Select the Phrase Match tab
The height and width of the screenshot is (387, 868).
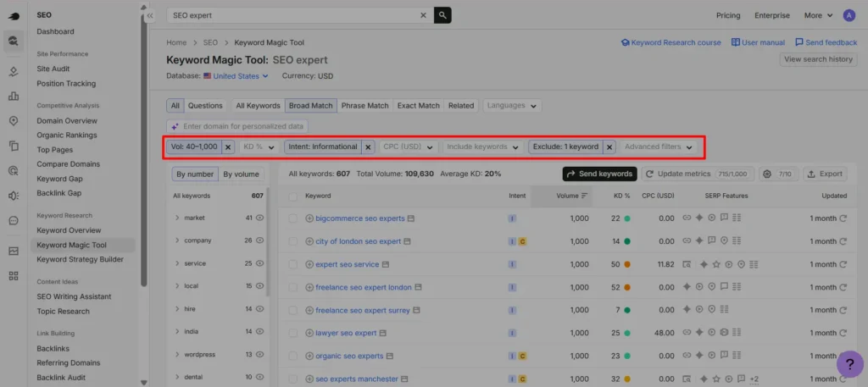click(x=364, y=106)
